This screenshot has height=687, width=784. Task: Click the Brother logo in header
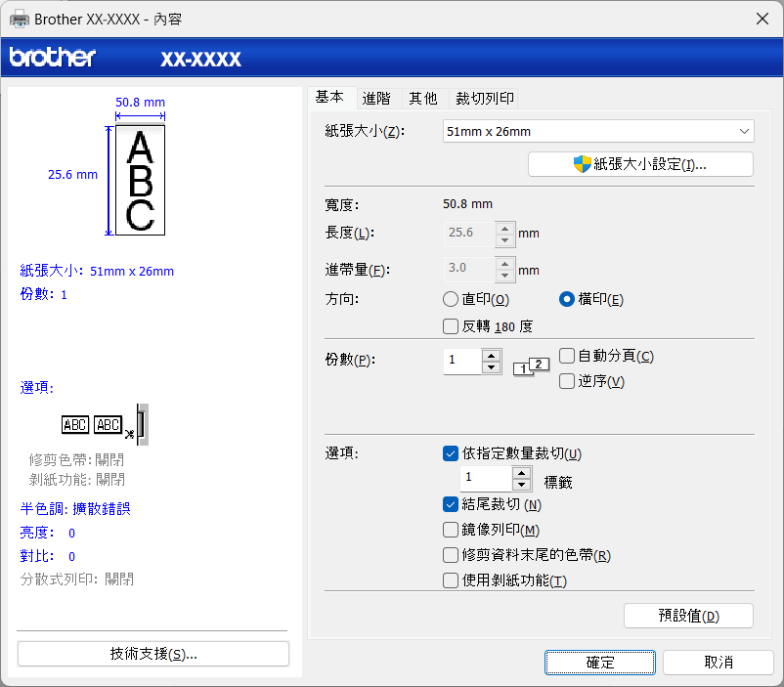[x=53, y=58]
